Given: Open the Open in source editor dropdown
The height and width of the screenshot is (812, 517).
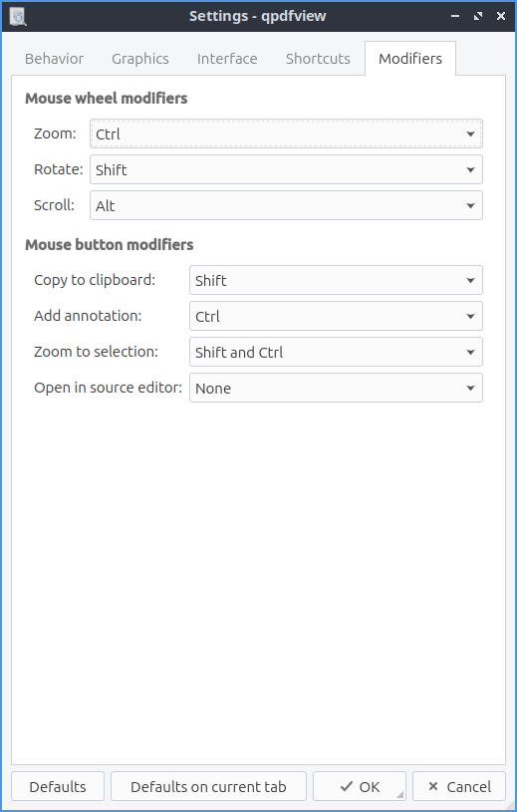Looking at the screenshot, I should pyautogui.click(x=336, y=388).
